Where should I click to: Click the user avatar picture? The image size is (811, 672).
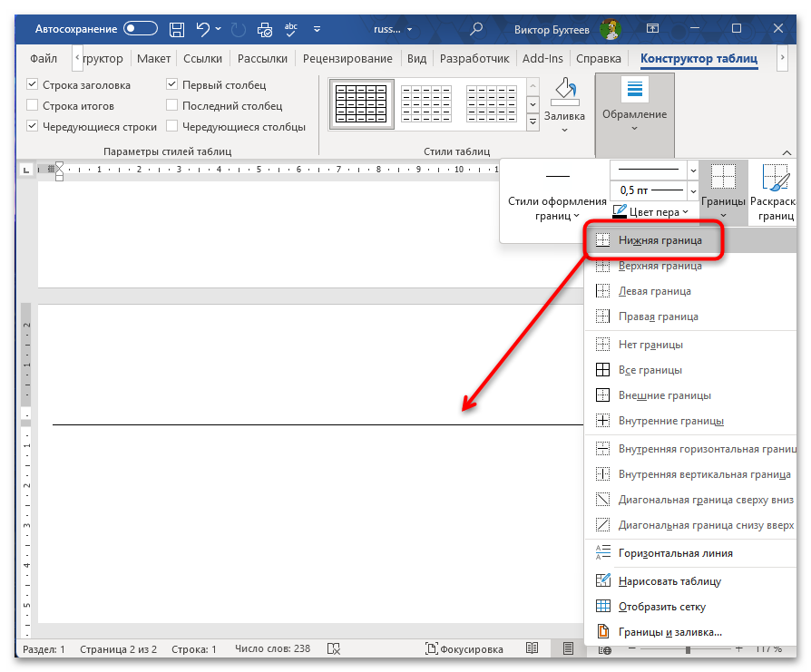coord(611,29)
